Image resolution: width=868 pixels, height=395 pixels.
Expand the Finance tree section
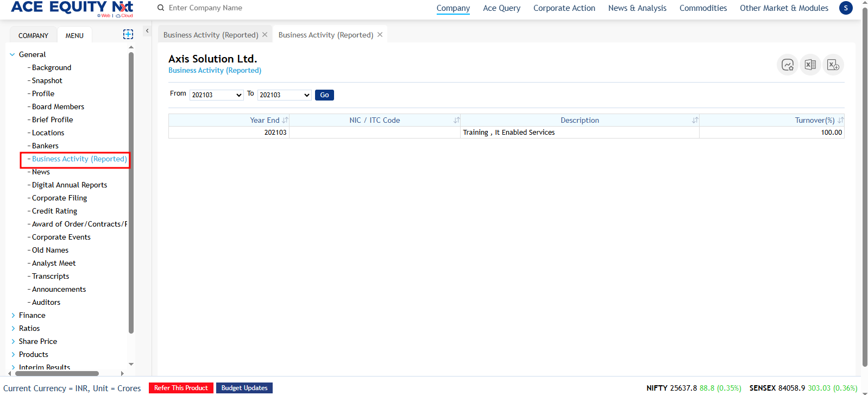point(13,315)
